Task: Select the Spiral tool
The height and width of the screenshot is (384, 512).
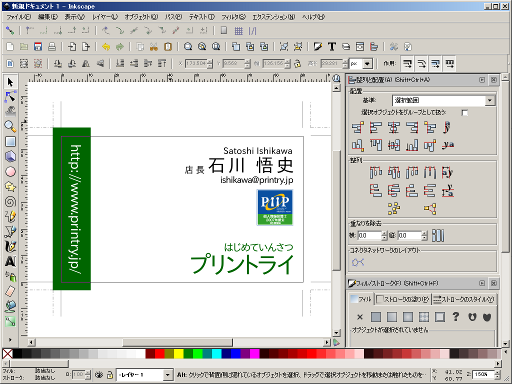Action: (10, 201)
